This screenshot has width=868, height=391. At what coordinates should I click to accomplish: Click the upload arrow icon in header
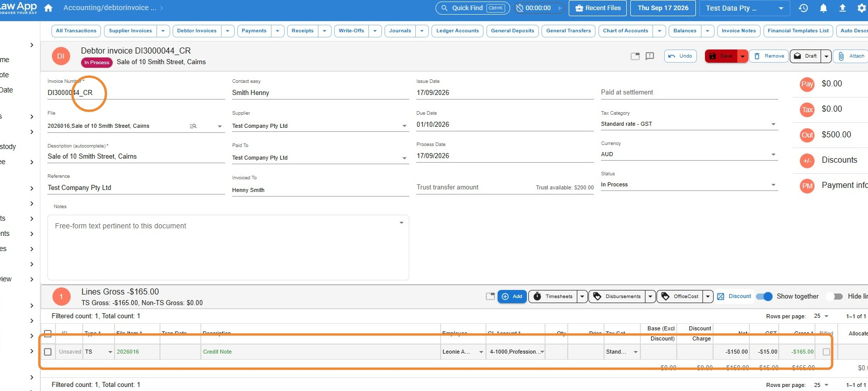842,8
